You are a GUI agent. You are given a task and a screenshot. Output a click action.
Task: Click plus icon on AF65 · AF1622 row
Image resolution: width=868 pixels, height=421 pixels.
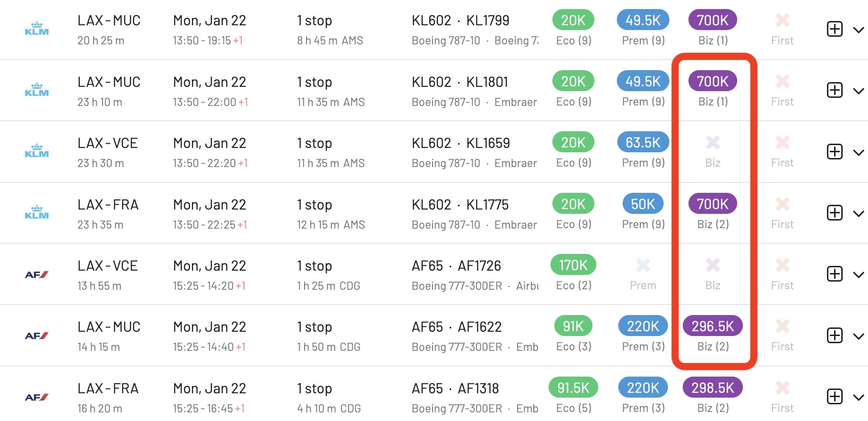tap(834, 336)
